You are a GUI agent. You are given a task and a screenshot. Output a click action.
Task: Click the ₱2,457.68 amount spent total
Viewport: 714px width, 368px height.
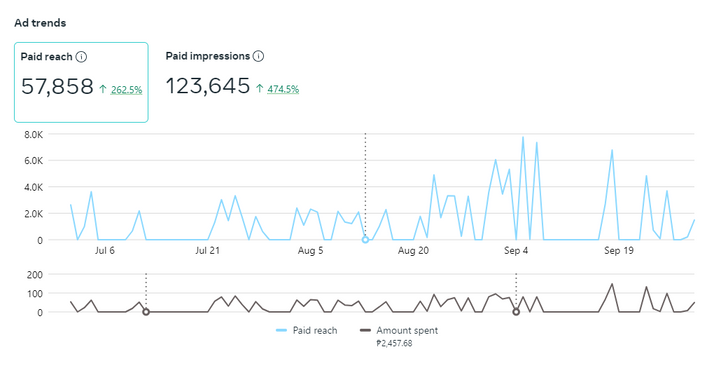tap(394, 343)
